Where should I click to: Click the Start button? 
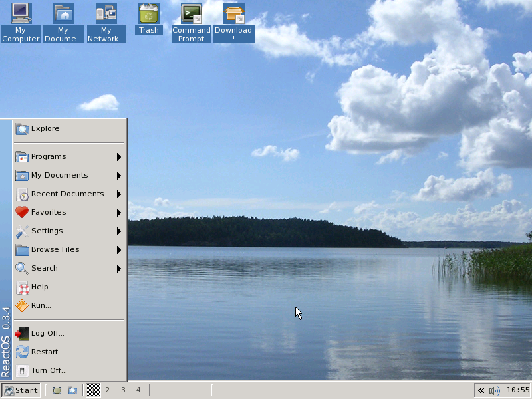pos(21,390)
